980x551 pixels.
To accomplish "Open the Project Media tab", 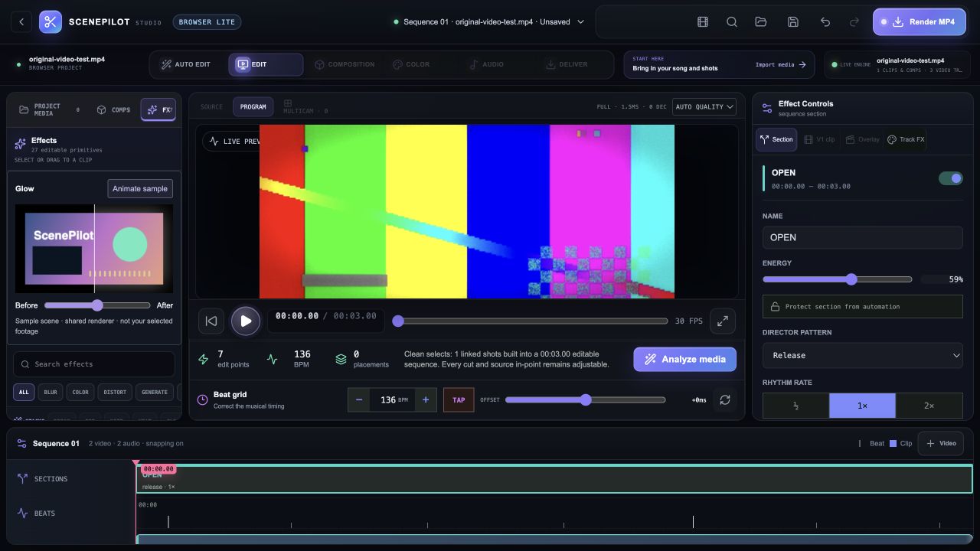I will (48, 110).
